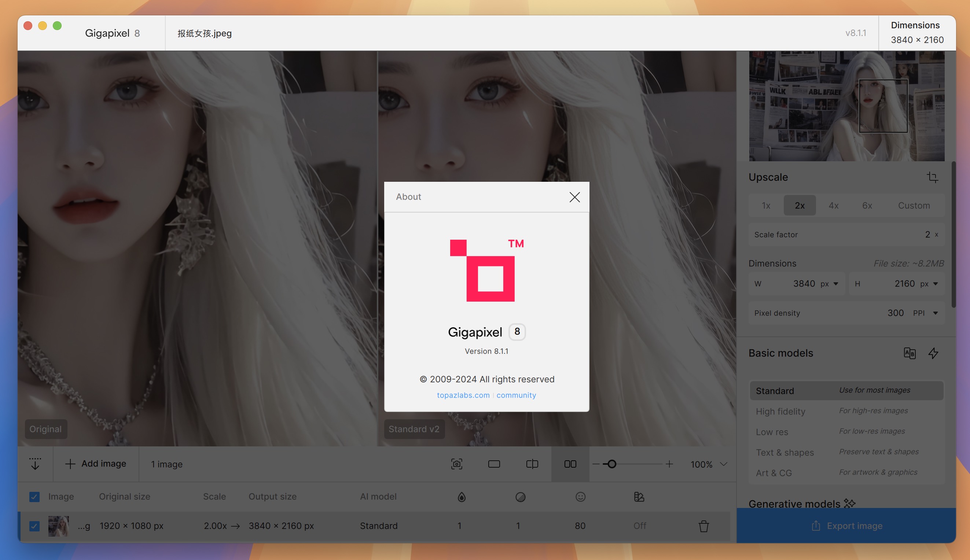
Task: Click the gamma correction column header icon
Action: point(639,497)
